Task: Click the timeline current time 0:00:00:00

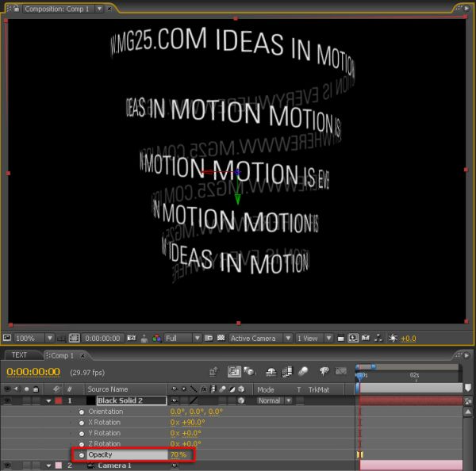Action: click(x=33, y=372)
